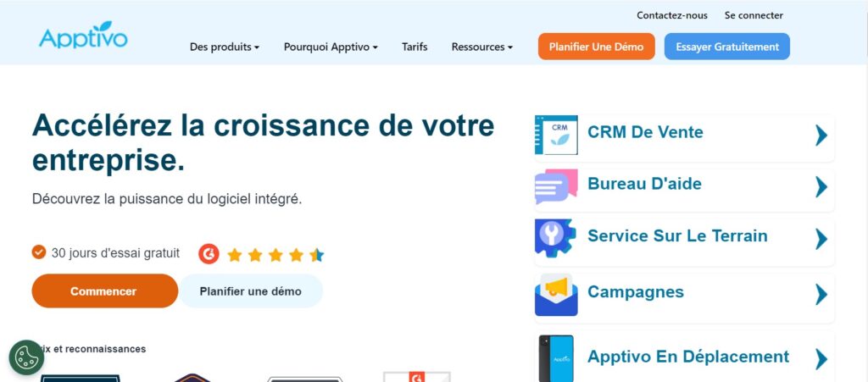Viewport: 868px width, 382px height.
Task: Click 'Découvrez la puissance du logiciel intégré.'
Action: tap(167, 199)
